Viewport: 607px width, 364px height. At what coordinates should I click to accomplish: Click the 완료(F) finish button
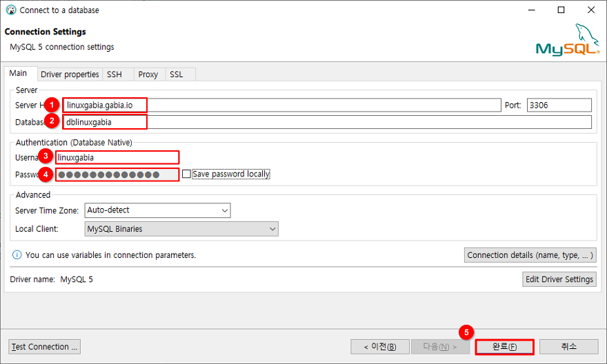504,347
